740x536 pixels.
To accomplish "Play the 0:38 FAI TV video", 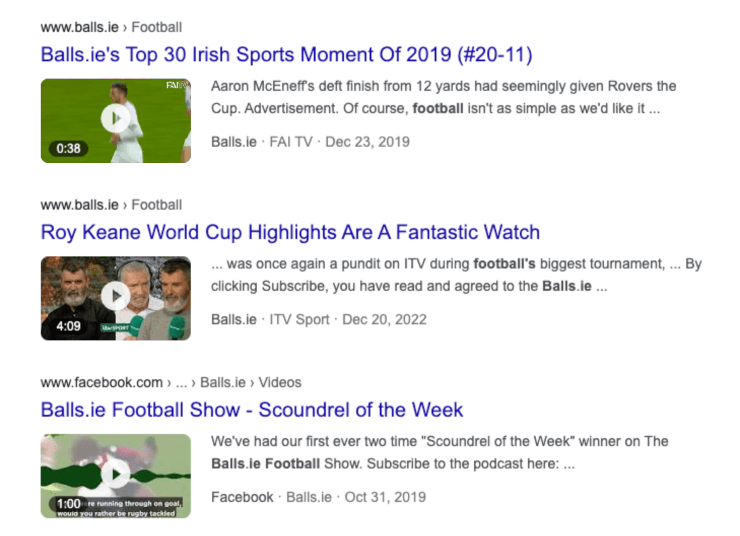I will click(x=116, y=120).
